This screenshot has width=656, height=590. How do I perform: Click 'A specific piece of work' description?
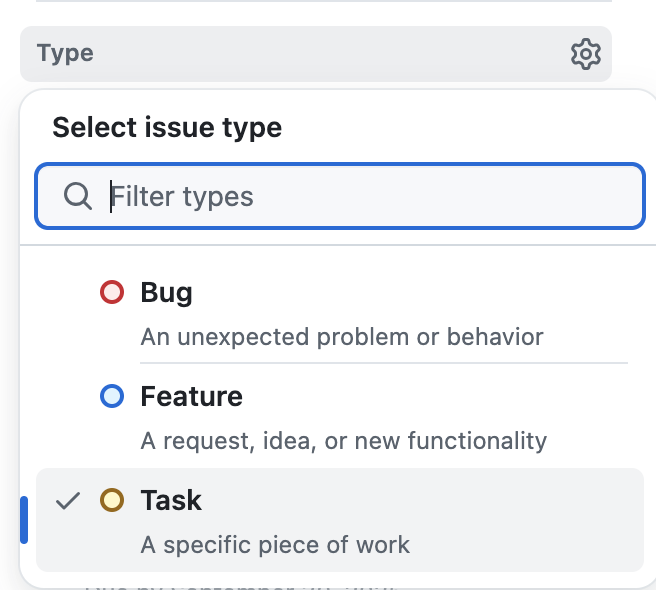click(x=275, y=545)
